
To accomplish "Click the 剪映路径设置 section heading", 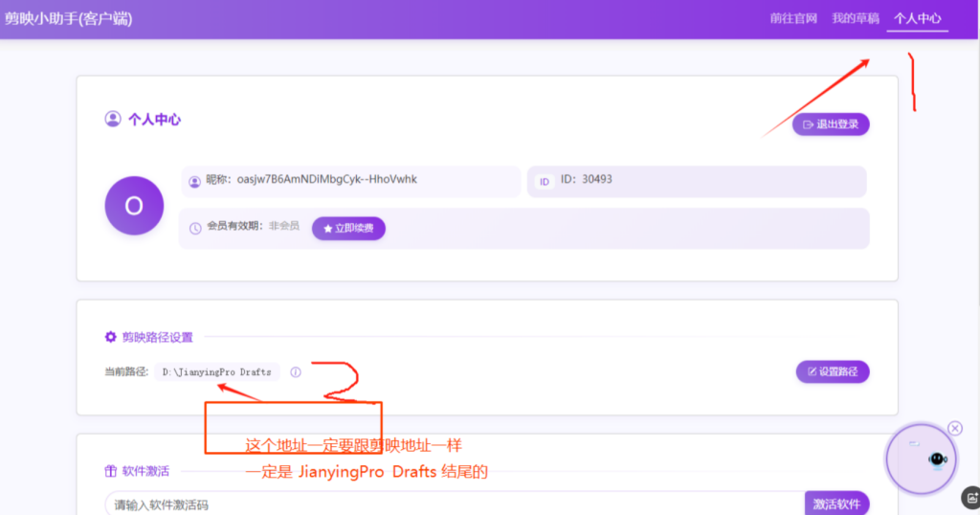I will pyautogui.click(x=158, y=338).
